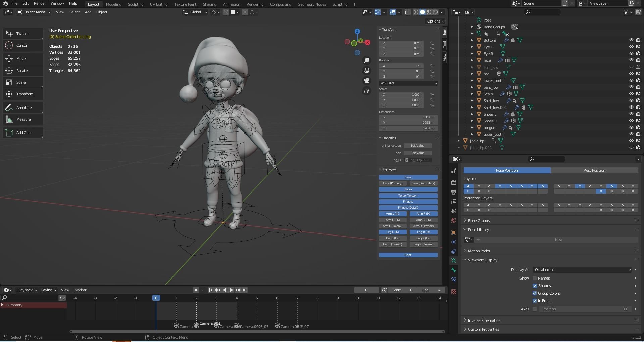
Task: Open Object Data armature properties tab
Action: [x=454, y=261]
